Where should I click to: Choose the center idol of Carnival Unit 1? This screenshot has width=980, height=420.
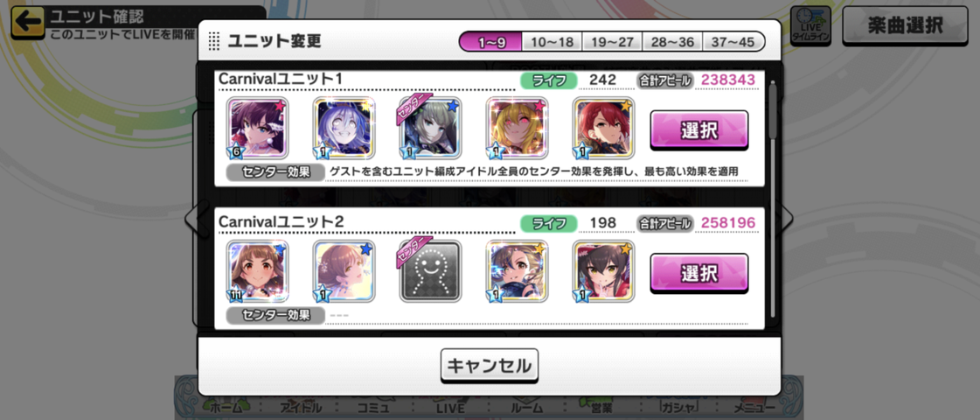coord(430,128)
